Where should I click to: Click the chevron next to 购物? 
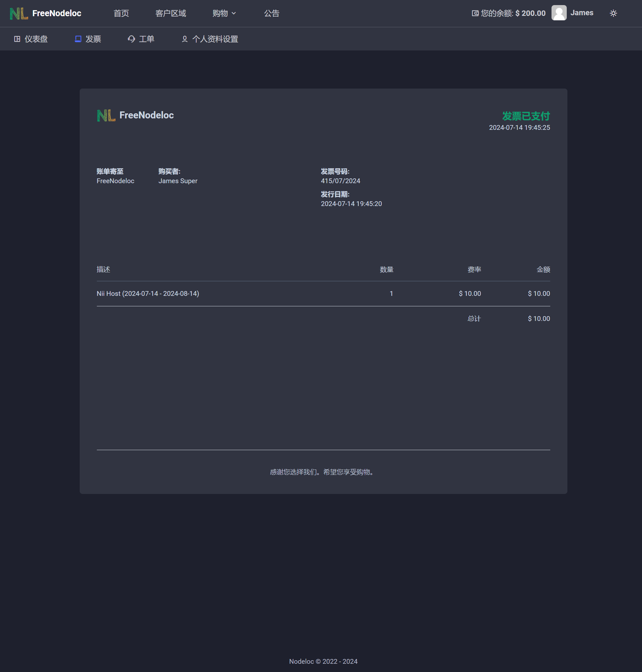pyautogui.click(x=234, y=13)
